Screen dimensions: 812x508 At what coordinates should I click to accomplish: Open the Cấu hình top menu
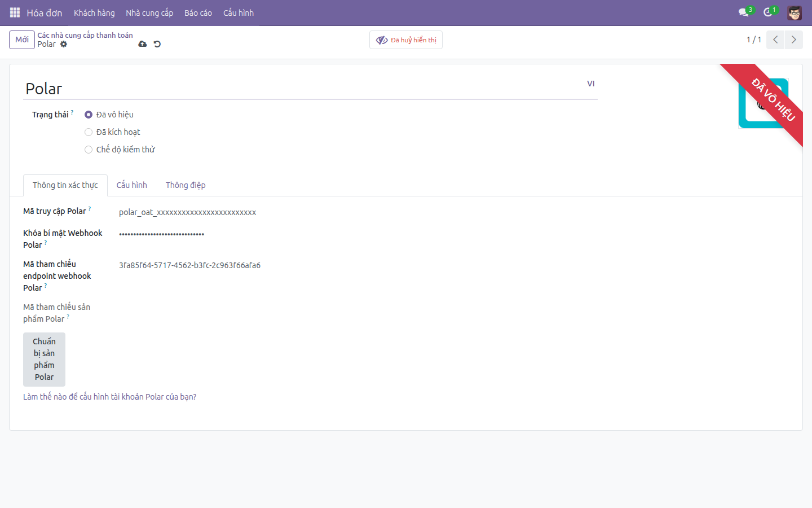239,12
